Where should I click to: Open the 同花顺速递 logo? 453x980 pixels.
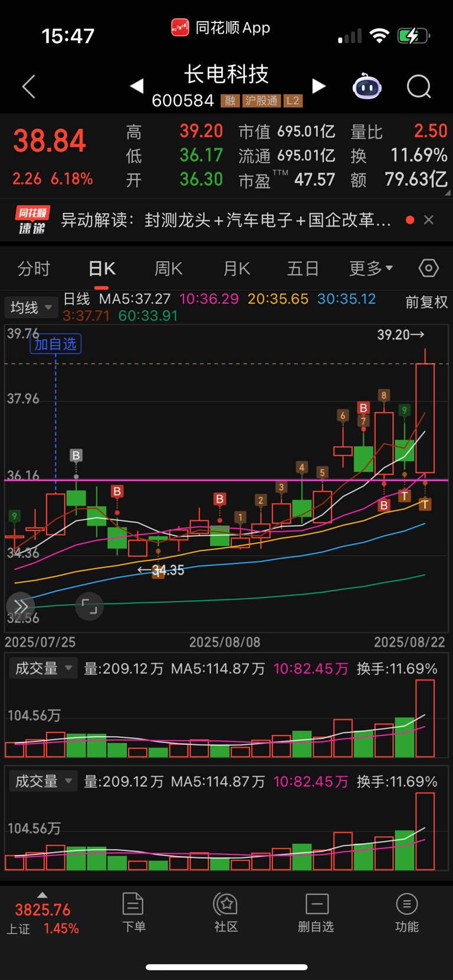[32, 220]
